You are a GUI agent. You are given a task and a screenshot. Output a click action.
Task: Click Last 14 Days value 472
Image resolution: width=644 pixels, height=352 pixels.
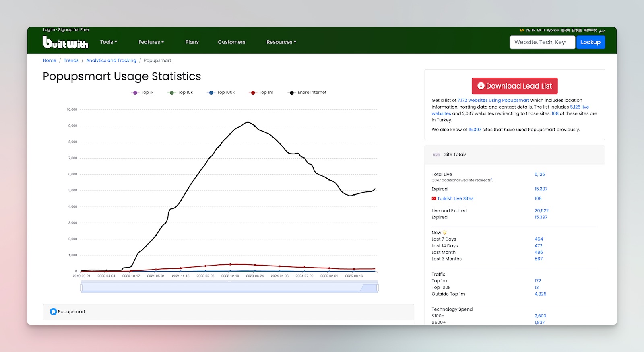(x=538, y=246)
